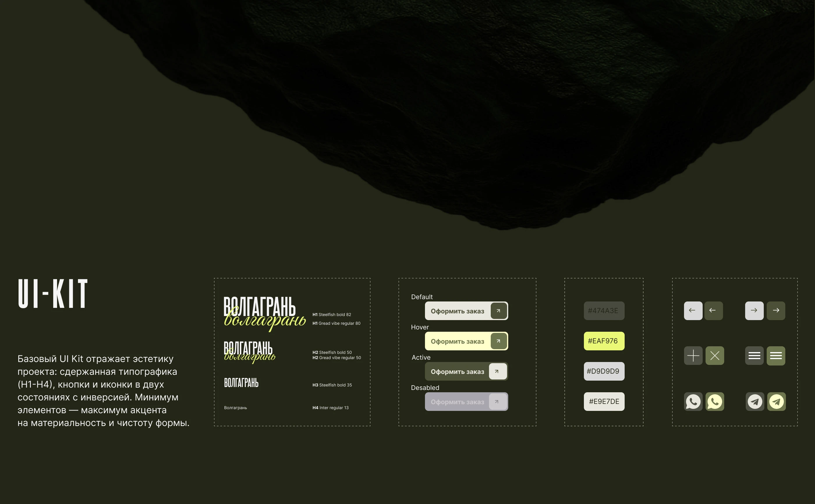Click the Active state dark Оформить заказ button
This screenshot has height=504, width=815.
pyautogui.click(x=466, y=371)
